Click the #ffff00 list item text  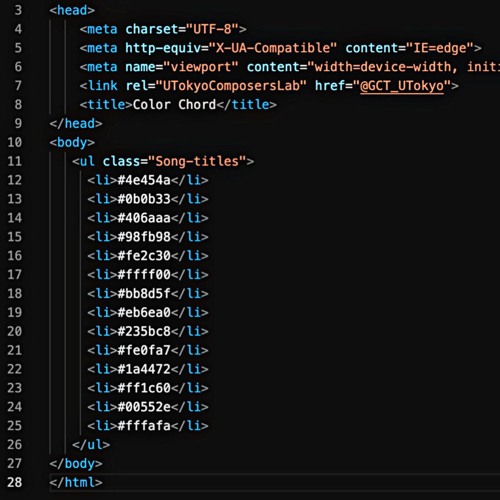(144, 275)
